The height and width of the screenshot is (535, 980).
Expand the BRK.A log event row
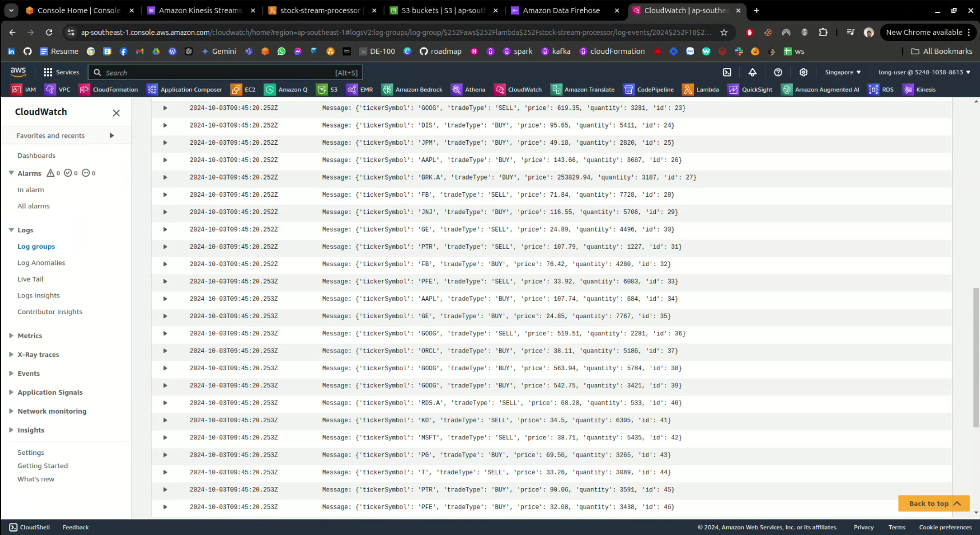coord(165,177)
